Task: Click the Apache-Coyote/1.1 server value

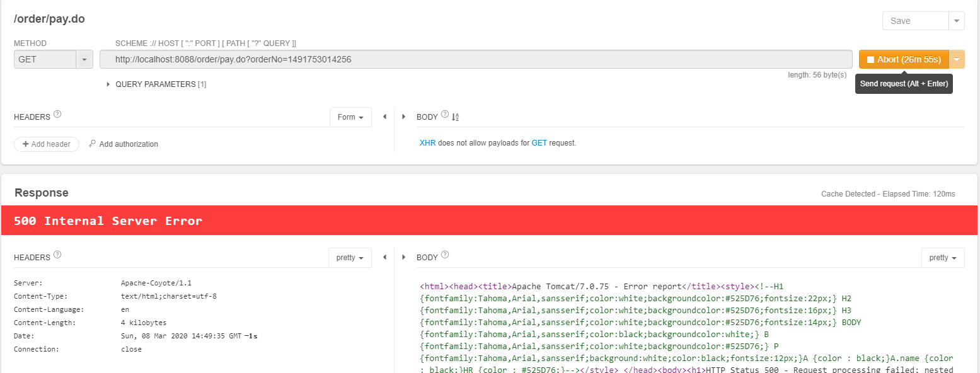Action: click(156, 283)
